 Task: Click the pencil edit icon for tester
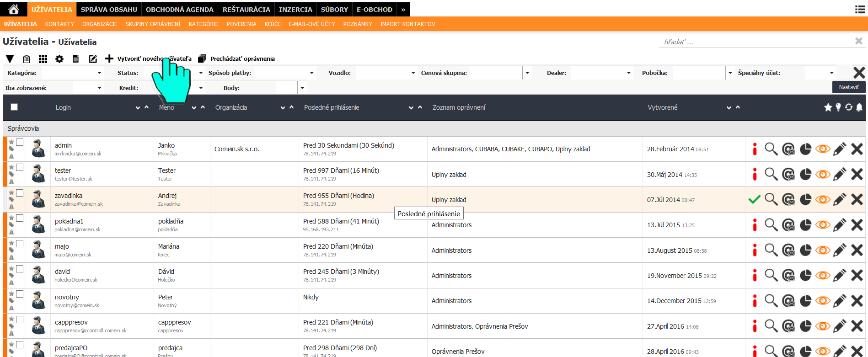click(x=839, y=175)
